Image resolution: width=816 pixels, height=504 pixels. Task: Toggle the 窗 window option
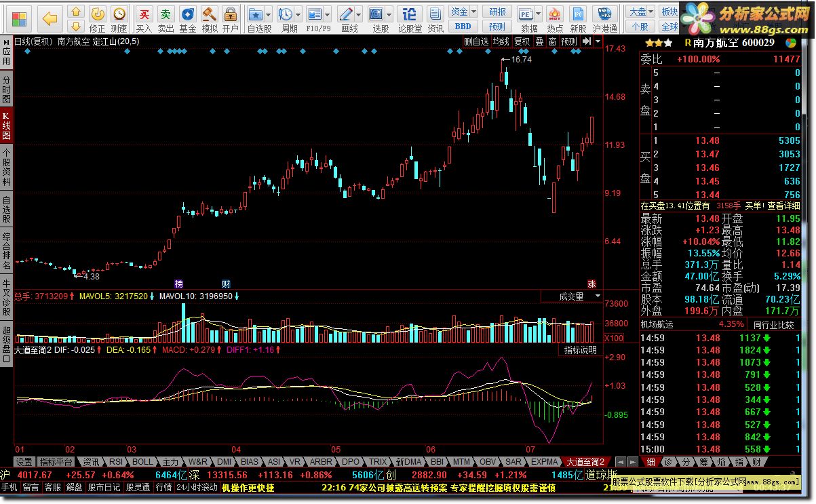coord(553,41)
